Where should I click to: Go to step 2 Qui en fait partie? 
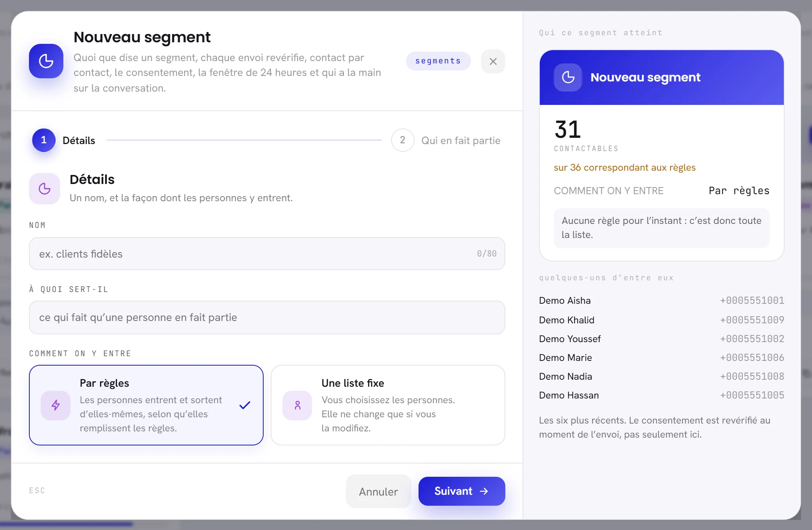coord(446,140)
